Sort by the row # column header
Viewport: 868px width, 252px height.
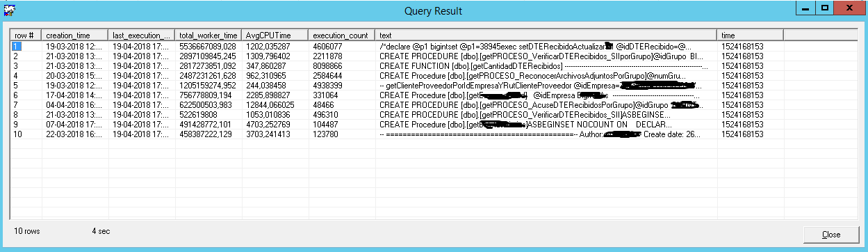(x=26, y=35)
